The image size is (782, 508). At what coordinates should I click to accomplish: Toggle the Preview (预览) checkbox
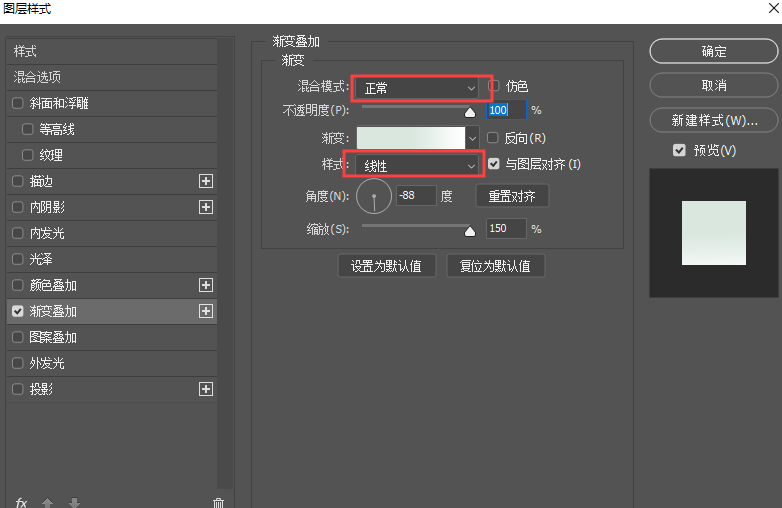679,150
